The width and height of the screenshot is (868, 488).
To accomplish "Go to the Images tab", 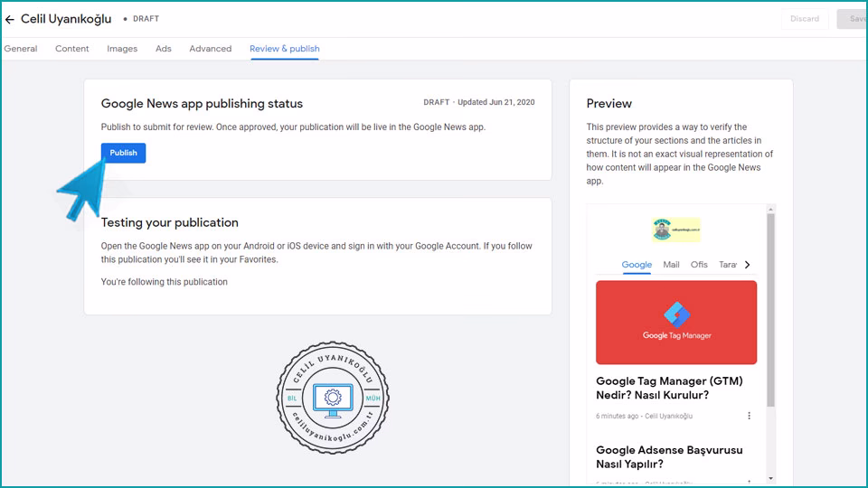I will [122, 49].
